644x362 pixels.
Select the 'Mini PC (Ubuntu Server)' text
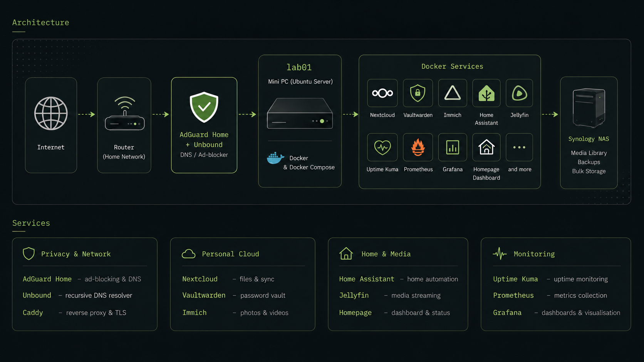coord(300,82)
